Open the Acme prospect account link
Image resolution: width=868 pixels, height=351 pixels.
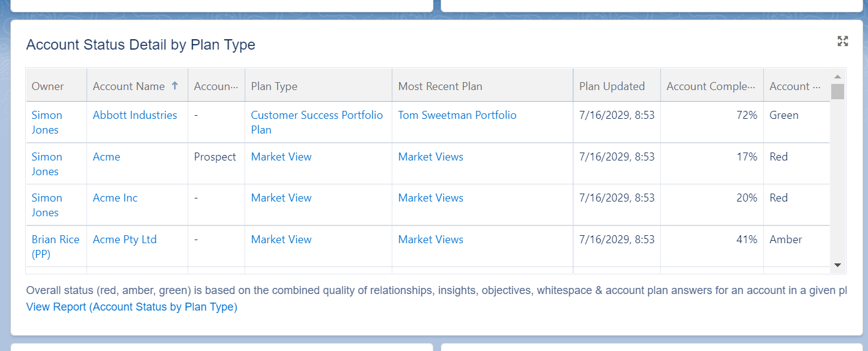coord(107,157)
